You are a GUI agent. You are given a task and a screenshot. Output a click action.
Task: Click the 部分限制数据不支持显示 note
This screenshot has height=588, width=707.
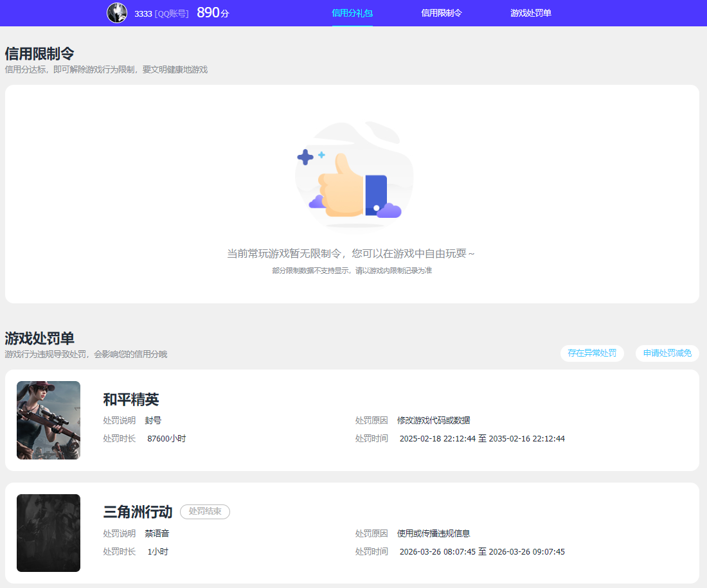point(352,271)
